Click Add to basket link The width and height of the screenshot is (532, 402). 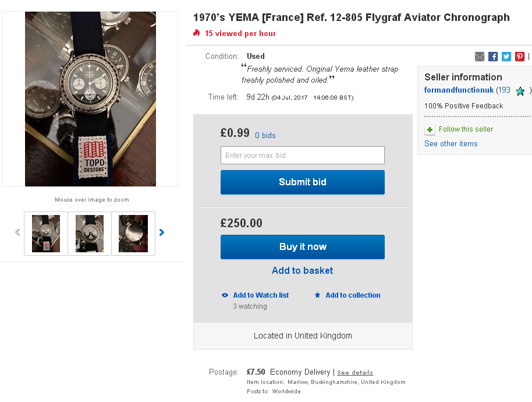302,270
